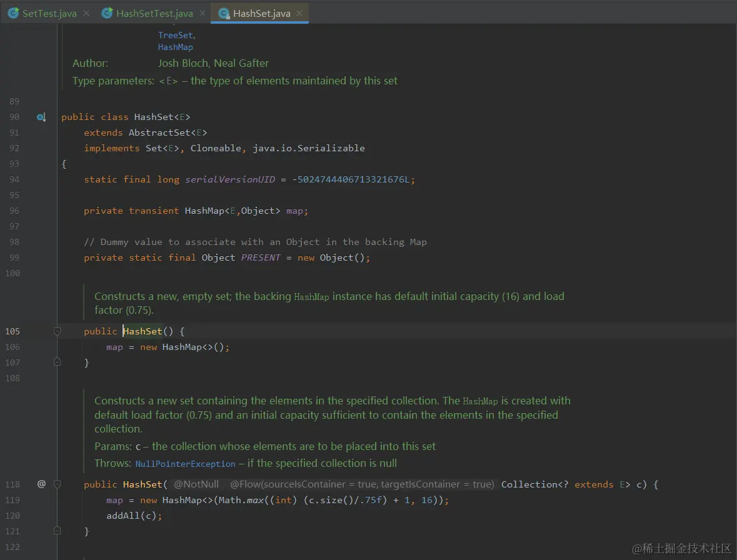Switch to the SetTest.java tab

point(49,13)
